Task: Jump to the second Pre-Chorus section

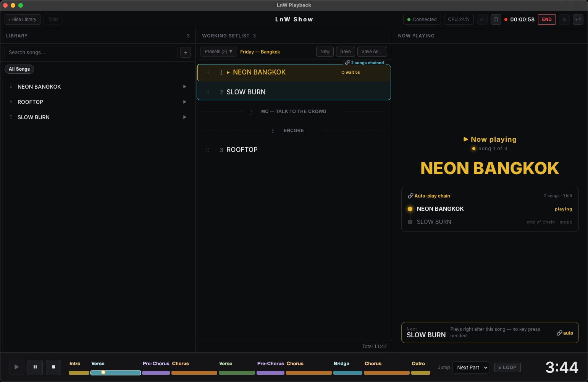Action: tap(270, 373)
